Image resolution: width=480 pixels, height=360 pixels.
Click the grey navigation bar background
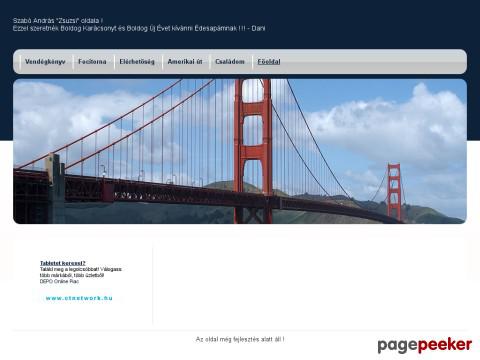click(x=373, y=62)
